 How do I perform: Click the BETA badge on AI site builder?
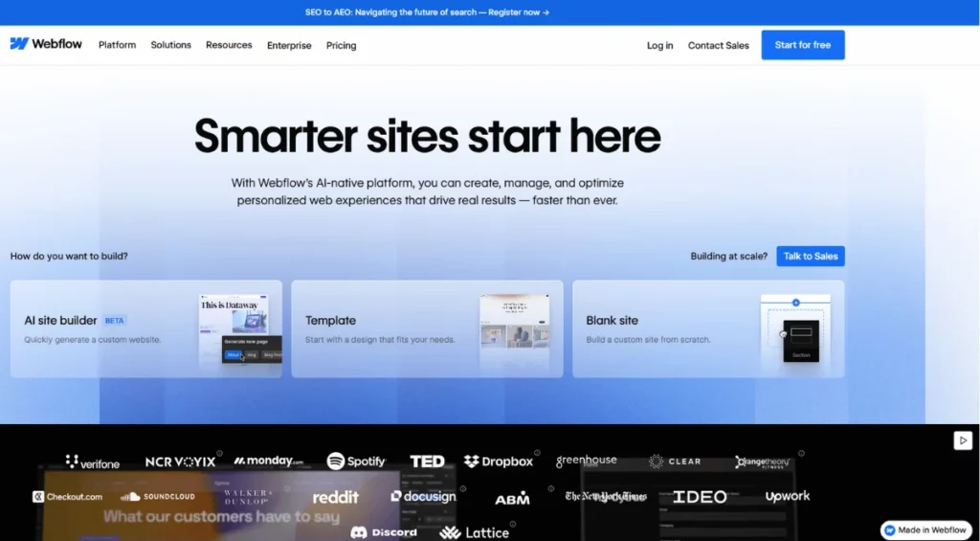click(x=115, y=320)
